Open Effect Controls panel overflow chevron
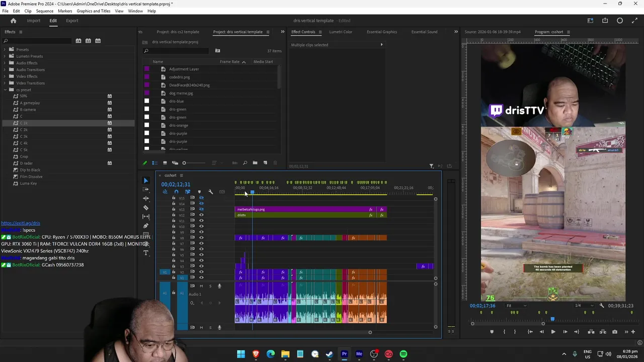This screenshot has width=644, height=362. point(456,32)
